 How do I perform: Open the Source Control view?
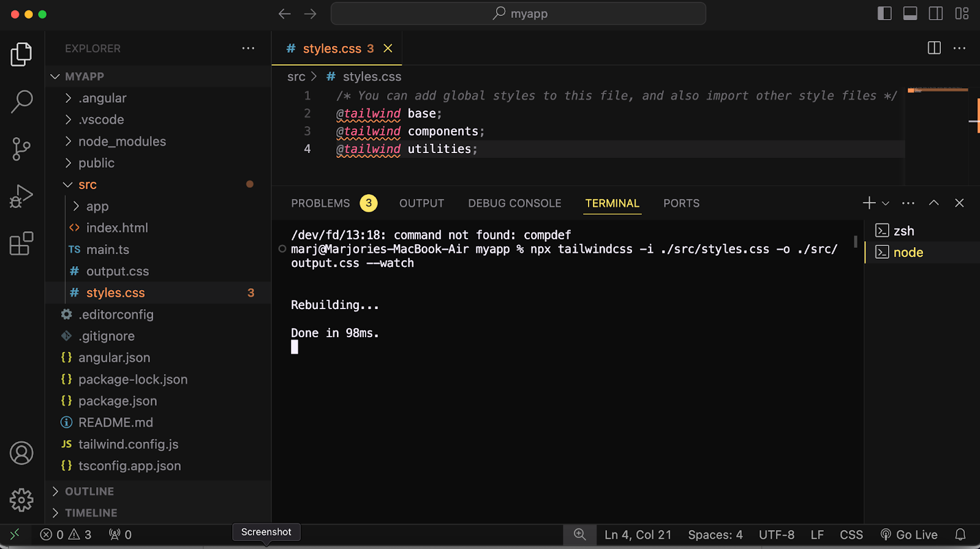click(21, 149)
